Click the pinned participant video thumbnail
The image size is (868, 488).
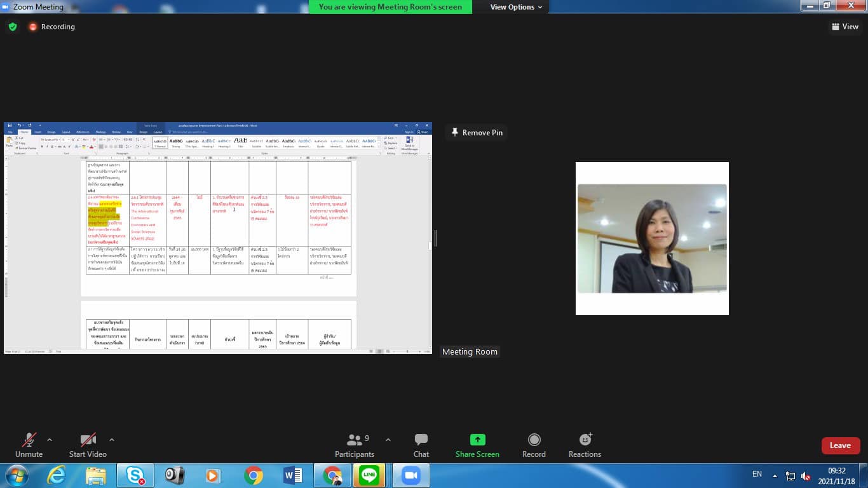point(652,238)
